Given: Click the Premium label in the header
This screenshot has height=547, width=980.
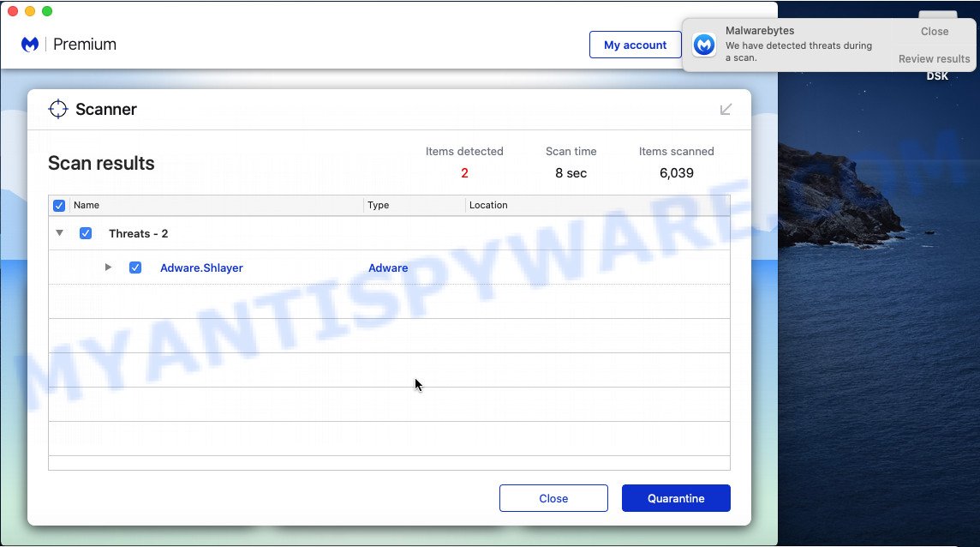Looking at the screenshot, I should tap(84, 45).
